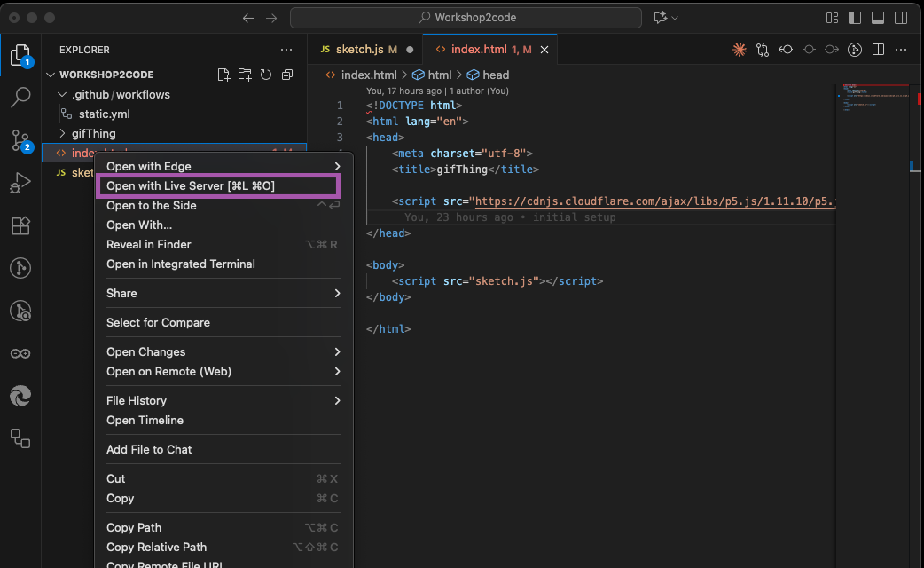Go back in navigation history
This screenshot has height=568, width=924.
248,18
